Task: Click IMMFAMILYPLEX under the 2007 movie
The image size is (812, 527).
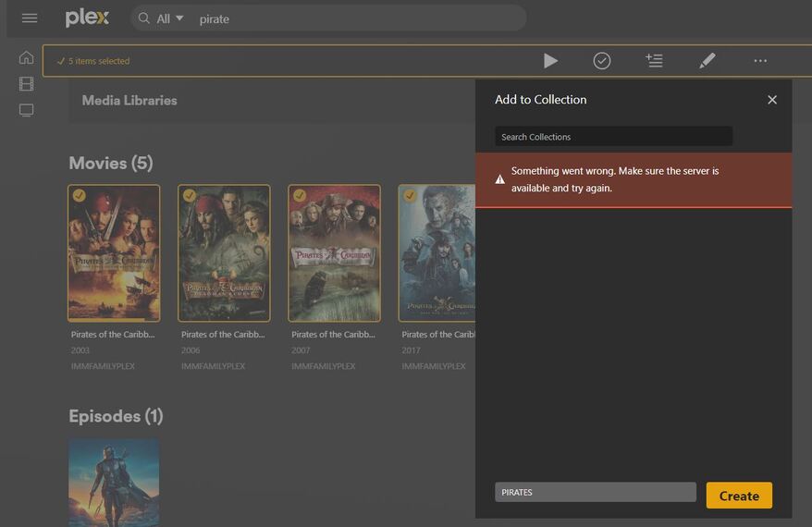Action: (324, 366)
